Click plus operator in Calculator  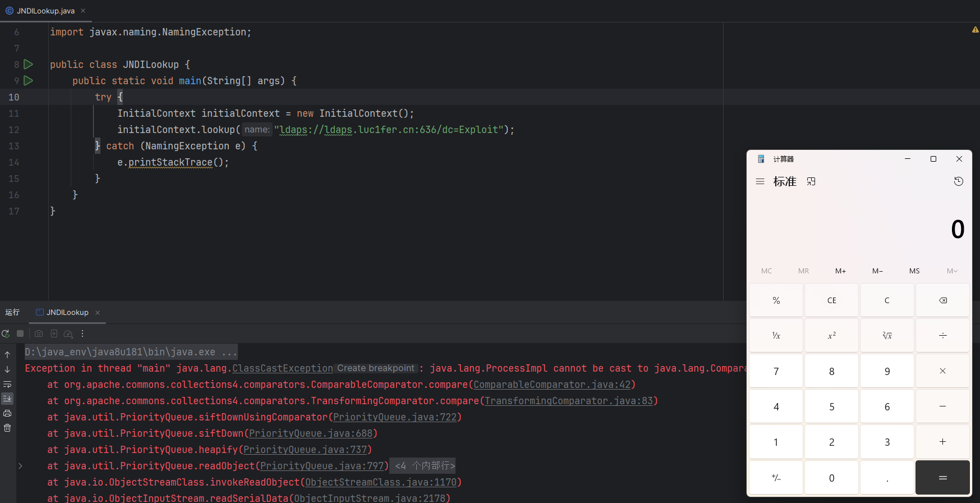[x=942, y=442]
